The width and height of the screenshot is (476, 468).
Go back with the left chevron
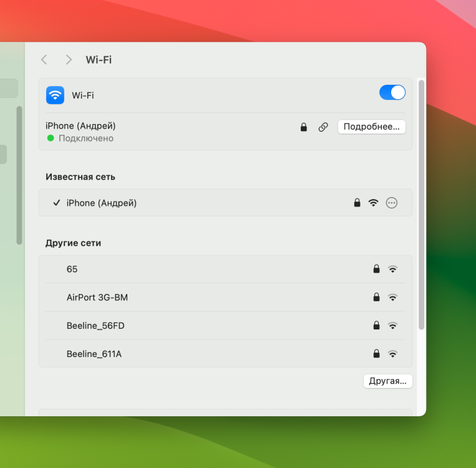(x=44, y=60)
